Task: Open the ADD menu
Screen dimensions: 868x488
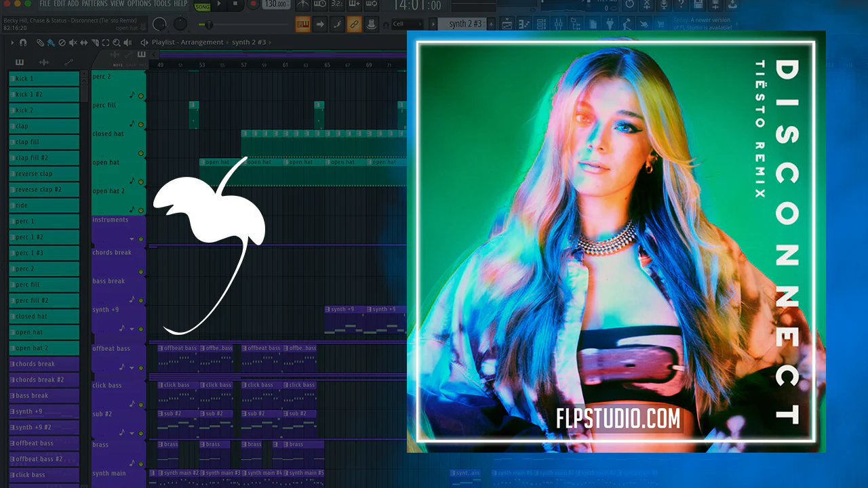Action: (x=73, y=4)
